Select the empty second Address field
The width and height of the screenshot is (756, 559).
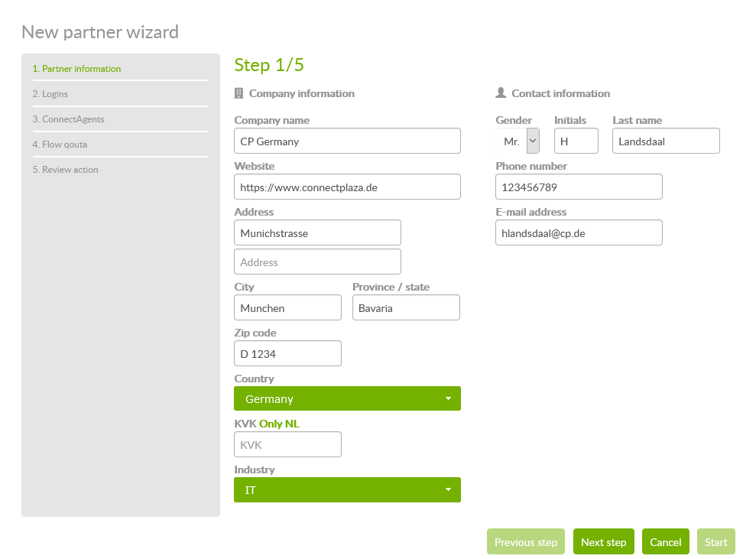317,262
